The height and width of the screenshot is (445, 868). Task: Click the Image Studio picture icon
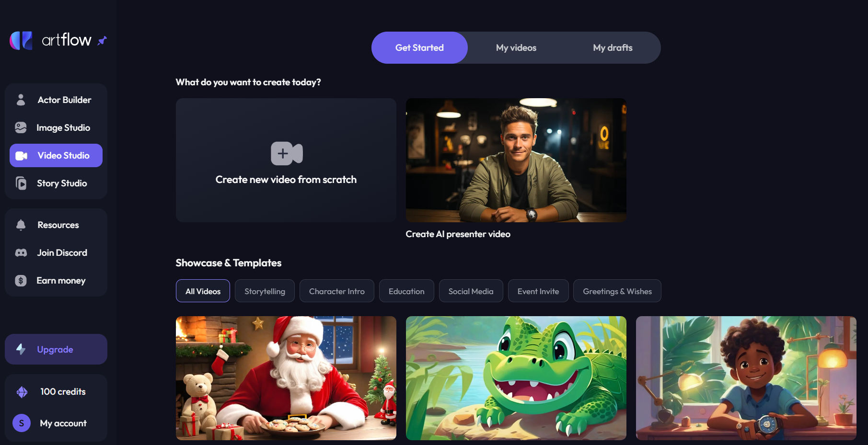(21, 127)
